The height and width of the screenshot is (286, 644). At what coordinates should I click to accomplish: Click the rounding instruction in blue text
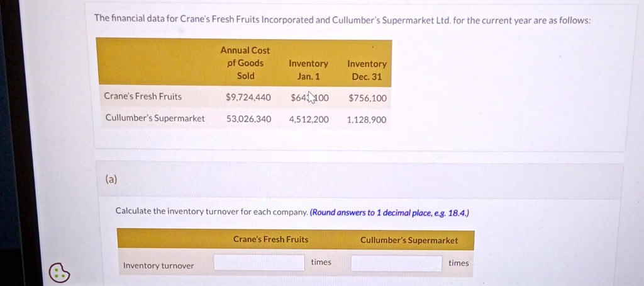pos(389,213)
